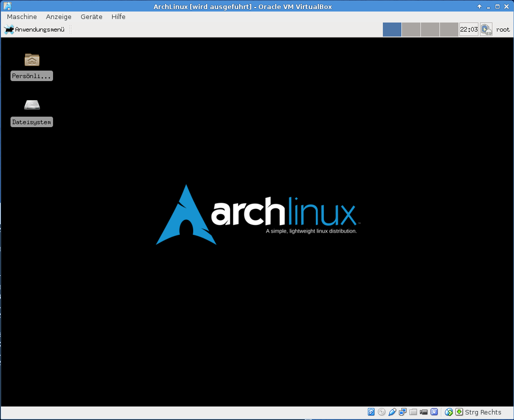Click the video capture camera icon

coord(424,412)
